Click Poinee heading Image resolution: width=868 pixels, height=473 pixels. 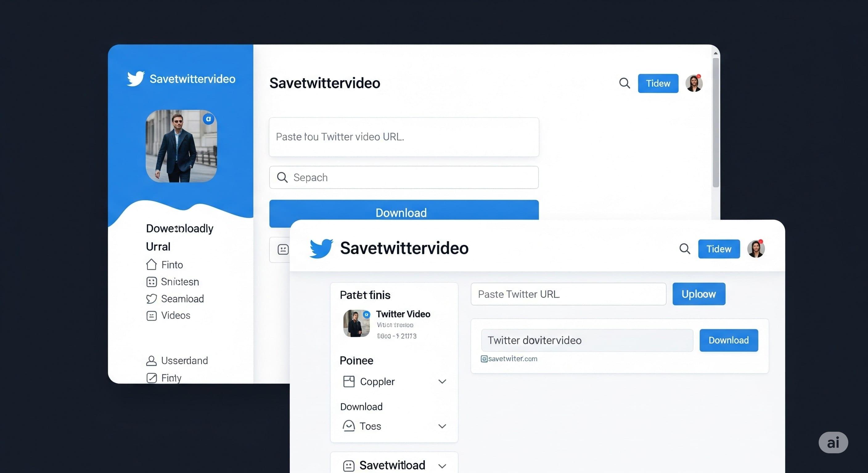[356, 361]
